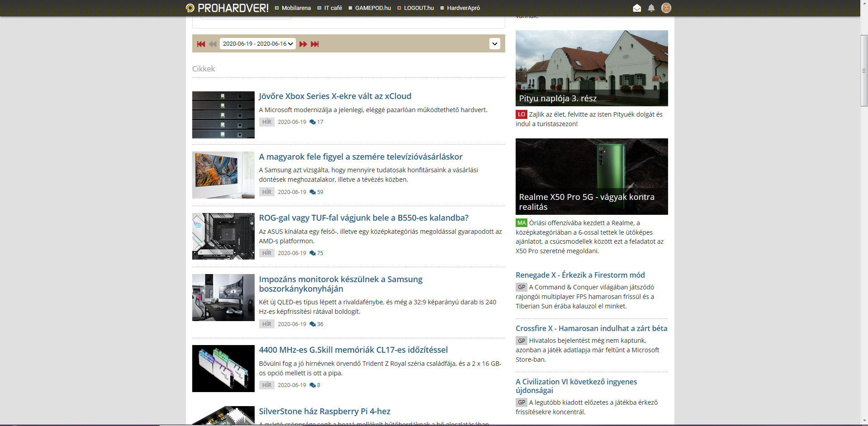This screenshot has width=868, height=426.
Task: Click the HÍR tag on the G.Skill memory article
Action: point(267,385)
